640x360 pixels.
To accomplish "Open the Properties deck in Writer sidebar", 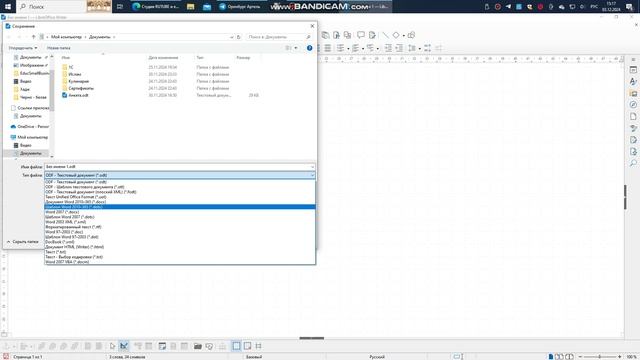I will pyautogui.click(x=633, y=70).
